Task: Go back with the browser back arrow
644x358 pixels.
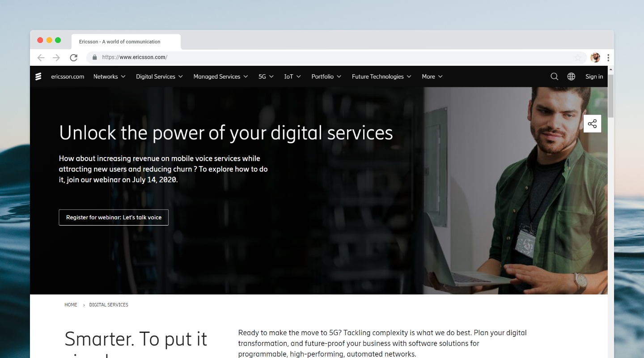Action: [41, 57]
